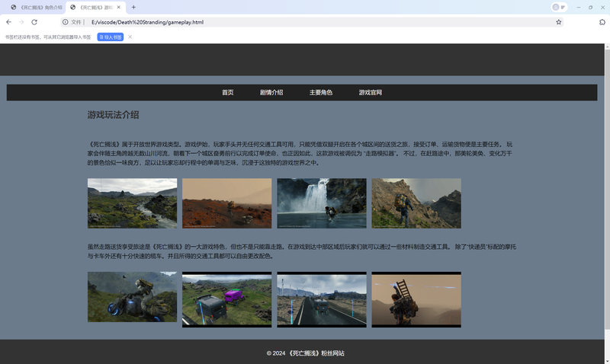Go to 首页 in navigation bar
Image resolution: width=610 pixels, height=364 pixels.
227,92
